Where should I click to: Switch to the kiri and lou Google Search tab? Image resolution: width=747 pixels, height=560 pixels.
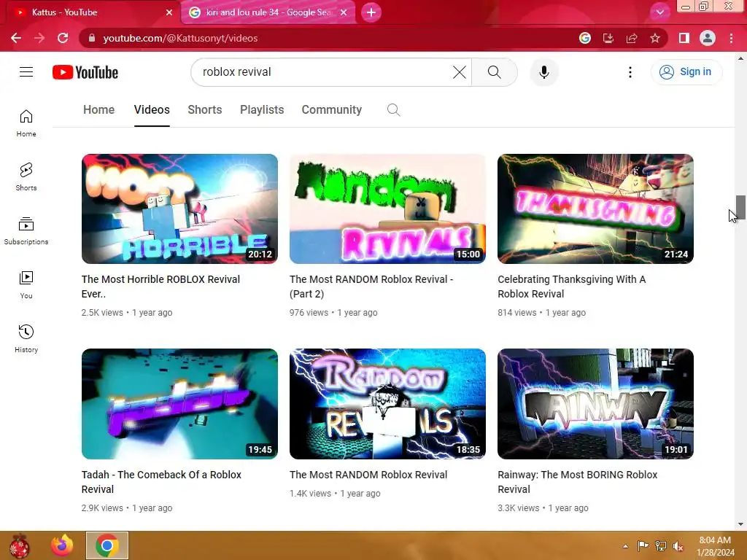[x=268, y=12]
